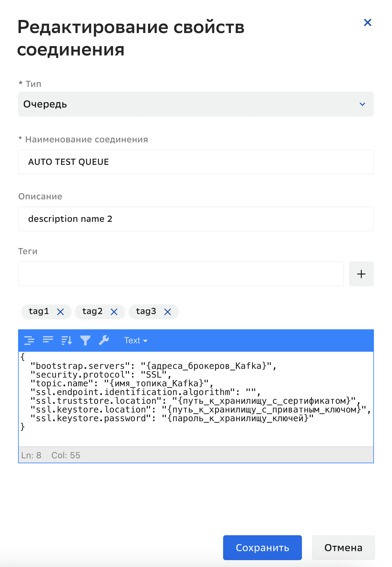Add tag with the plus button
Image resolution: width=392 pixels, height=567 pixels.
[x=361, y=274]
